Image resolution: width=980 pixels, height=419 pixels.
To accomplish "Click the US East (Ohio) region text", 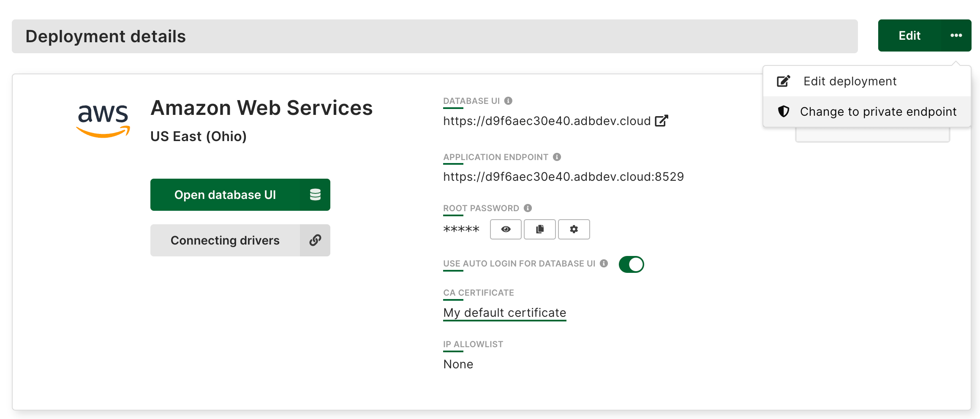I will (199, 136).
